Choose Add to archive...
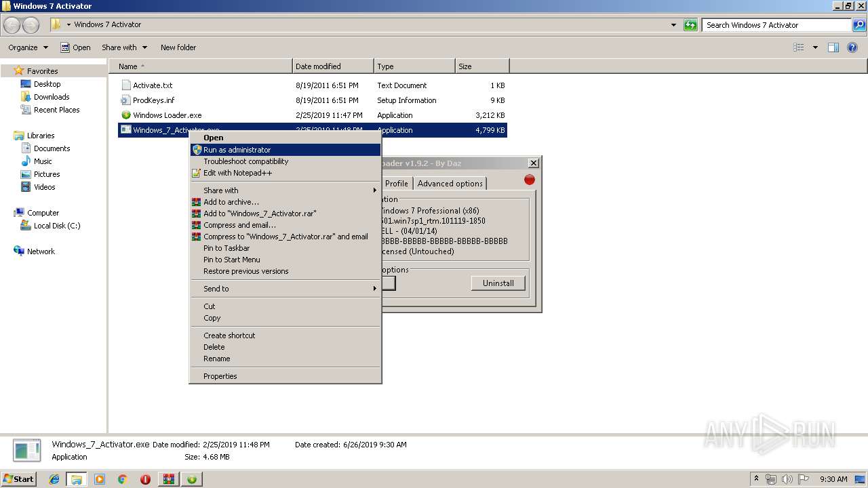The image size is (868, 488). (x=285, y=202)
